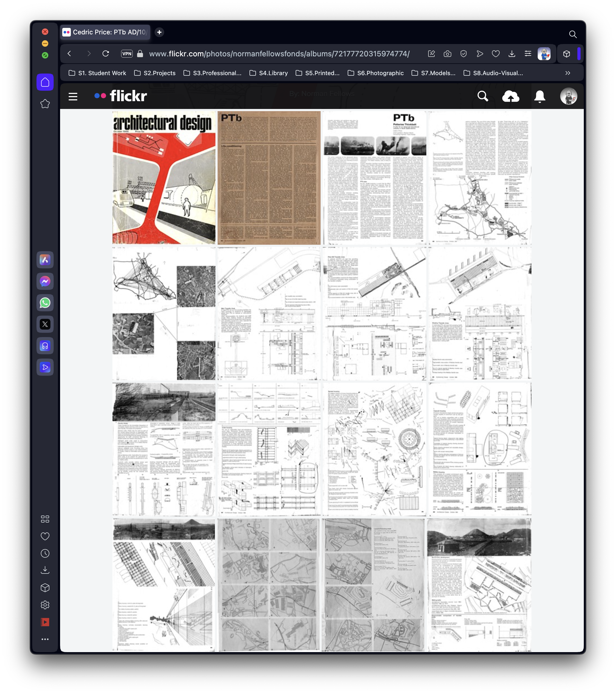Open WhatsApp in the browser sidebar

[45, 303]
